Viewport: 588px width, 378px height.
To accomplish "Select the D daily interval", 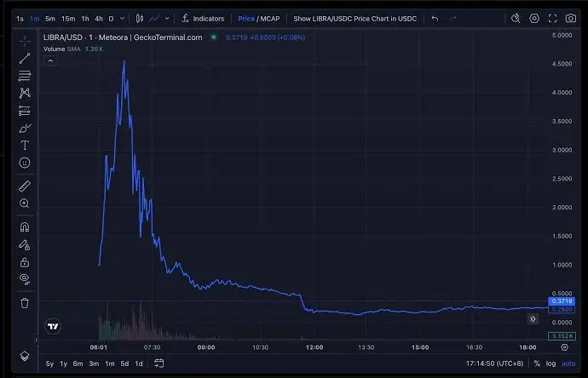I will [x=111, y=19].
